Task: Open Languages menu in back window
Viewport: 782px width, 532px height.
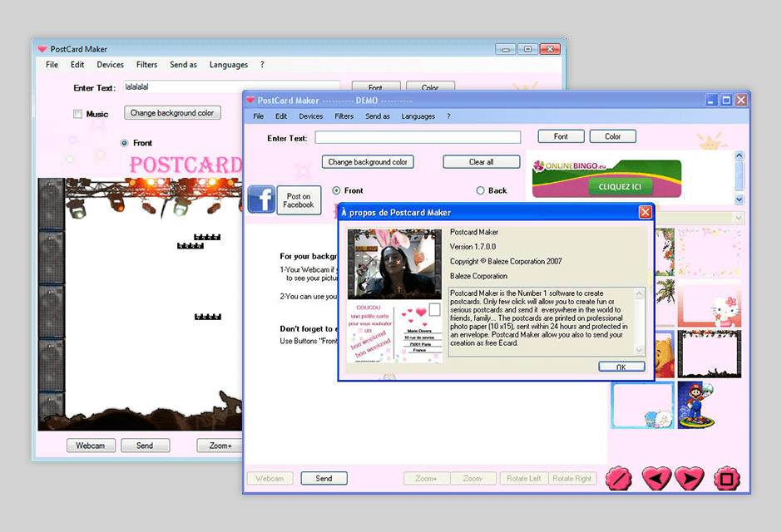Action: [229, 65]
